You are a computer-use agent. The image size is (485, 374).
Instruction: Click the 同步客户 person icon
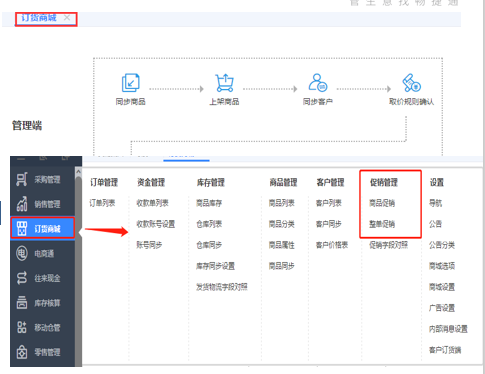318,83
